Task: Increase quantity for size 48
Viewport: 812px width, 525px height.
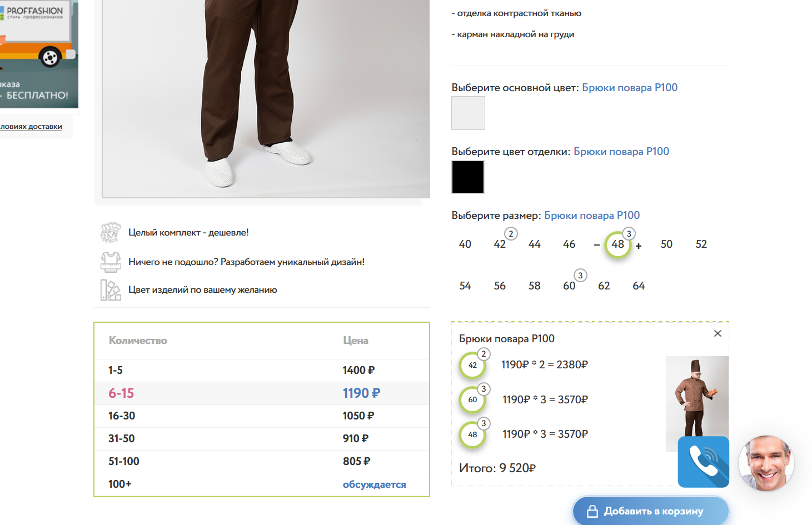Action: 639,246
